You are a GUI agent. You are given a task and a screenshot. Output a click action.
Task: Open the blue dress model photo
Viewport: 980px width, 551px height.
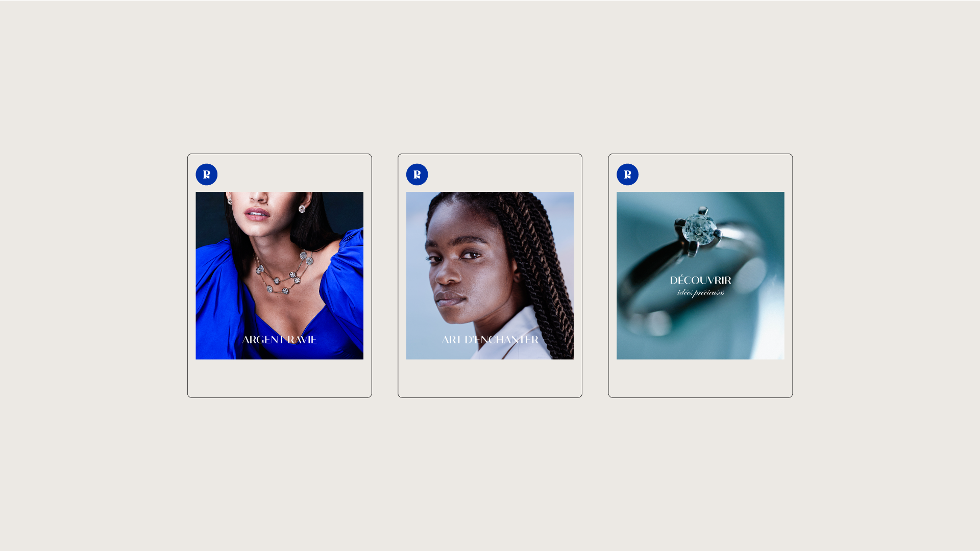coord(279,275)
